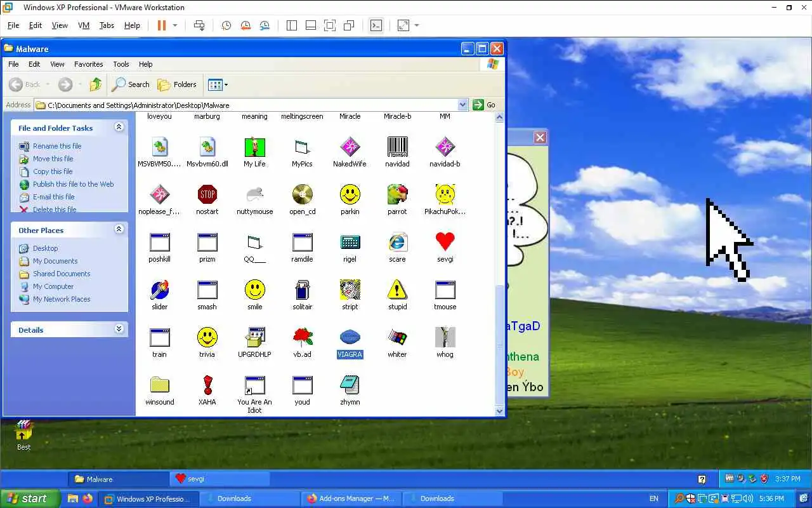Open Best WinRAR icon on desktop
This screenshot has height=508, width=812.
pos(23,430)
